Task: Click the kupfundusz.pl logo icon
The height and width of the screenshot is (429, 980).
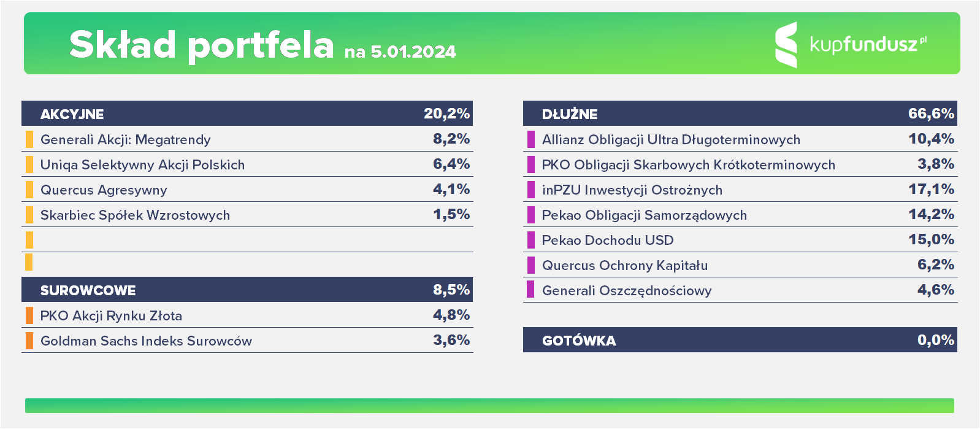Action: pyautogui.click(x=786, y=44)
